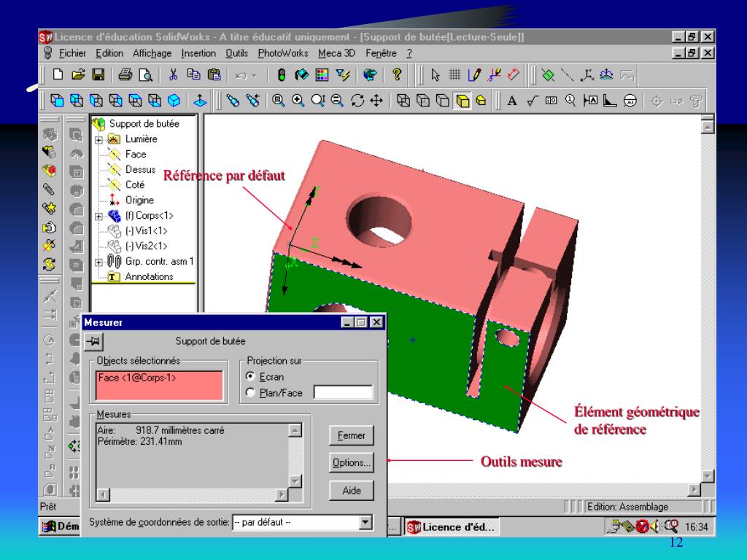
Task: Activate the Rotate View tool
Action: [x=357, y=101]
